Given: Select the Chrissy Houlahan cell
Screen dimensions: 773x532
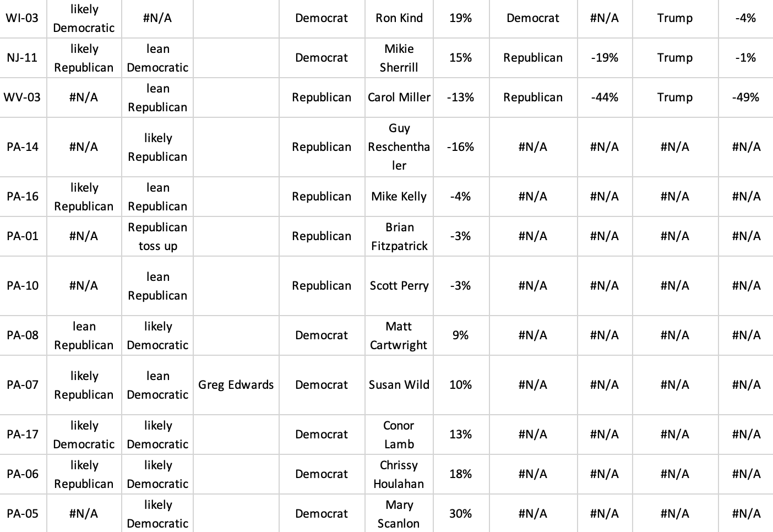Looking at the screenshot, I should coord(399,474).
